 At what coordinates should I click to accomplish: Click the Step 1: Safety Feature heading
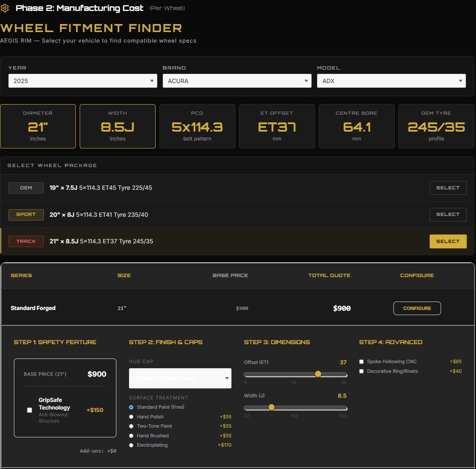click(55, 342)
